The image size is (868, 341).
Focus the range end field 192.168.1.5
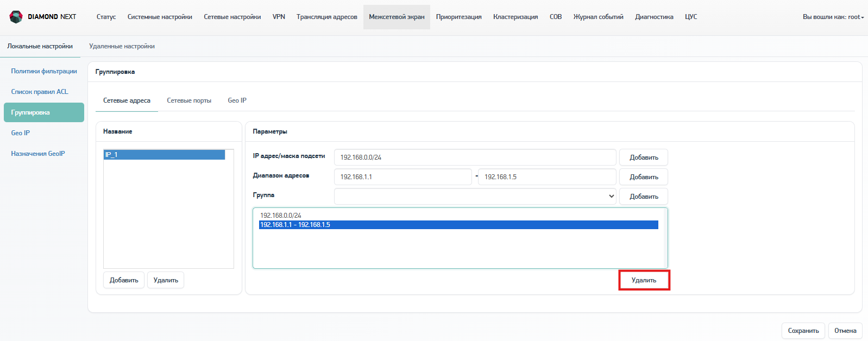point(547,176)
